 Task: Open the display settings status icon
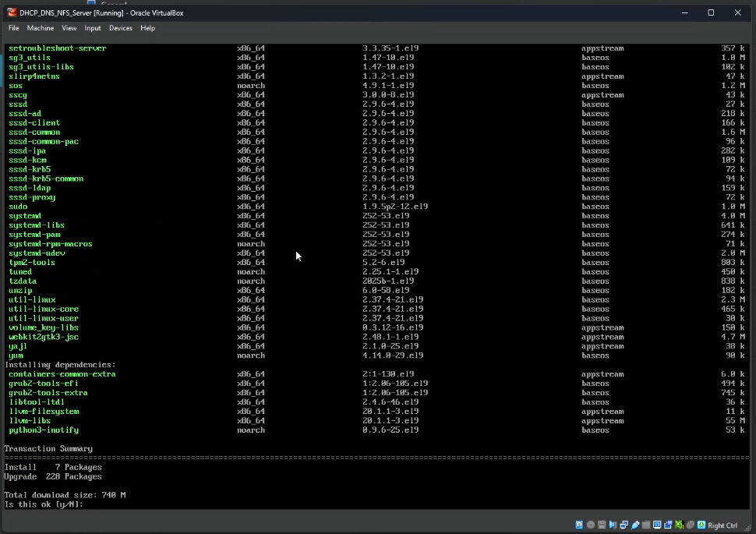click(x=657, y=525)
